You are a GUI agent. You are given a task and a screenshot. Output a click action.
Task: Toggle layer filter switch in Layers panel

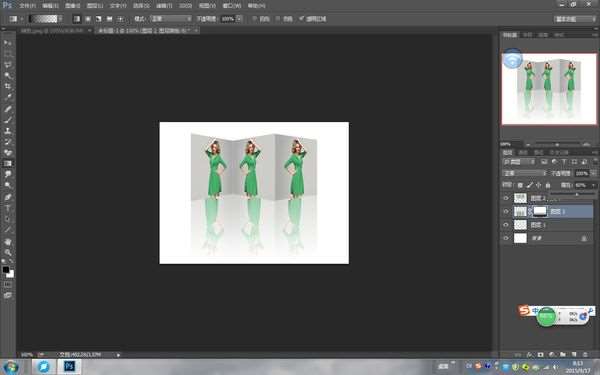(x=594, y=162)
